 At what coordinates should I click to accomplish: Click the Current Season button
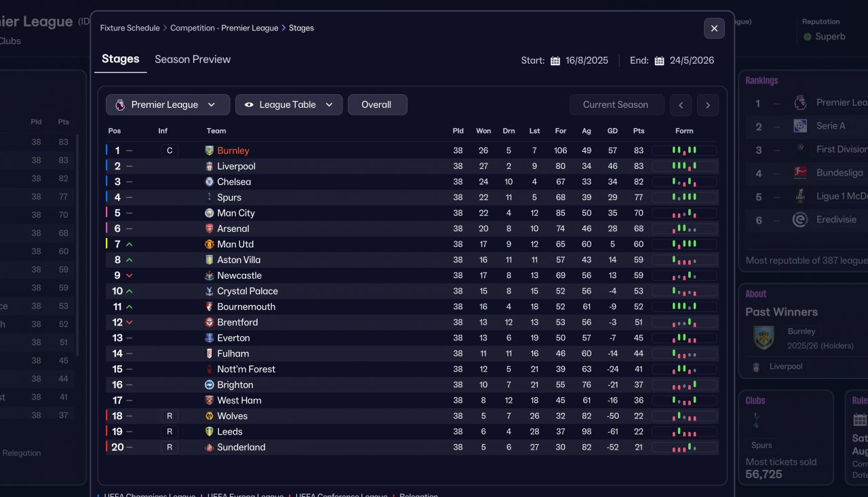pos(616,105)
